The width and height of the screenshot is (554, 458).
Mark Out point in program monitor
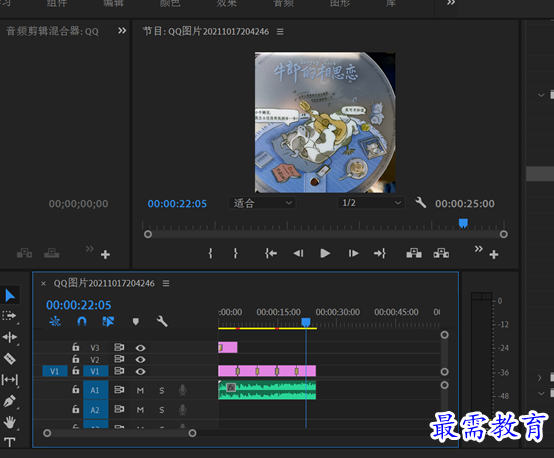pos(236,253)
